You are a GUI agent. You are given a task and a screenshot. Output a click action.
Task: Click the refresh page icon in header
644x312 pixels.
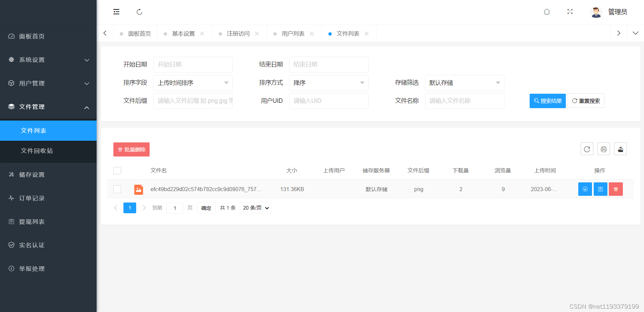[x=140, y=12]
